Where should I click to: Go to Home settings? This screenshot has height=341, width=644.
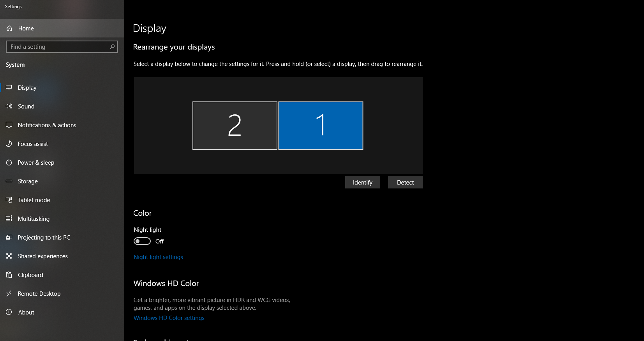(x=62, y=28)
